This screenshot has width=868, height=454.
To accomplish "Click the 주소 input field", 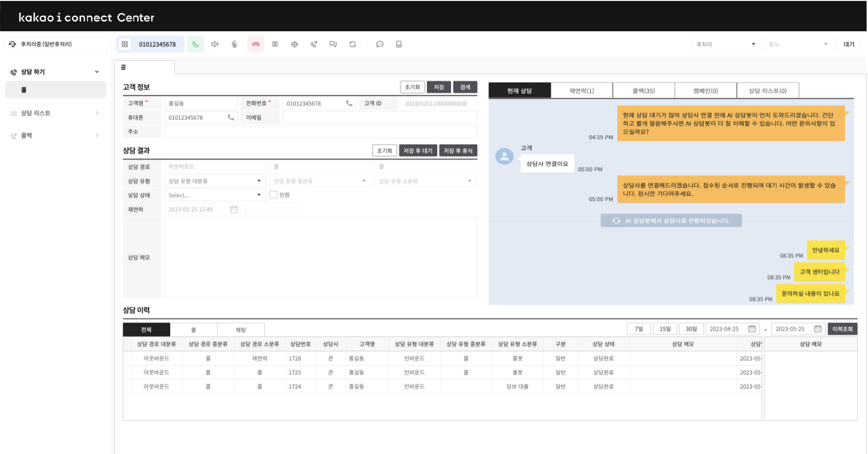I will click(321, 131).
